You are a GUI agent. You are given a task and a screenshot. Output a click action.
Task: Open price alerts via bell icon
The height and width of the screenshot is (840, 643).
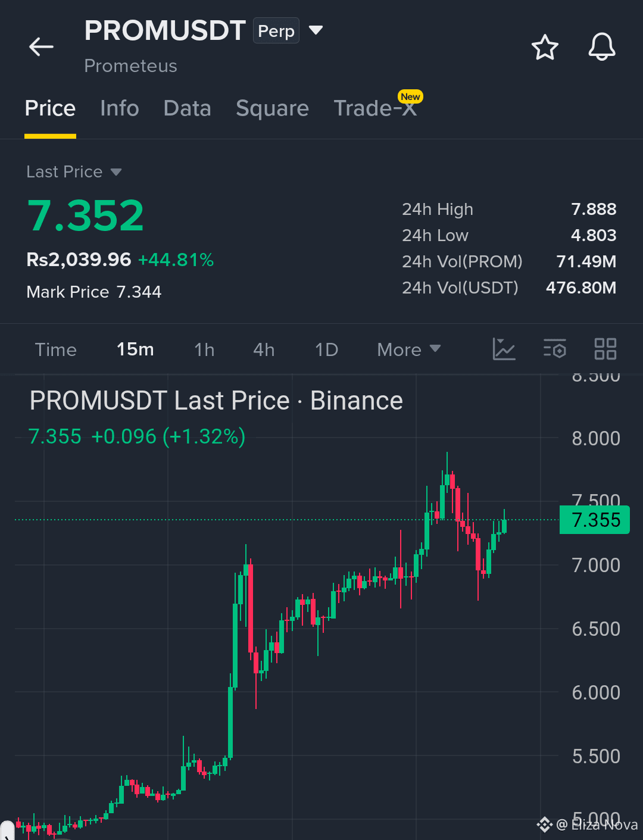(x=602, y=47)
